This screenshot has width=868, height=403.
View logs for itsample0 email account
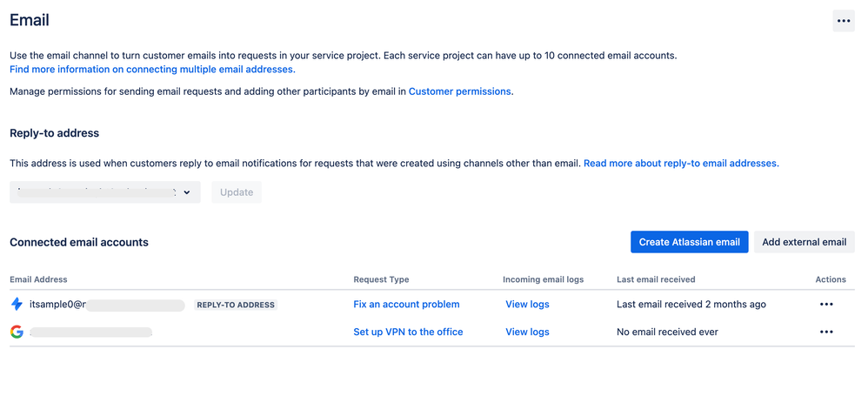pyautogui.click(x=527, y=305)
